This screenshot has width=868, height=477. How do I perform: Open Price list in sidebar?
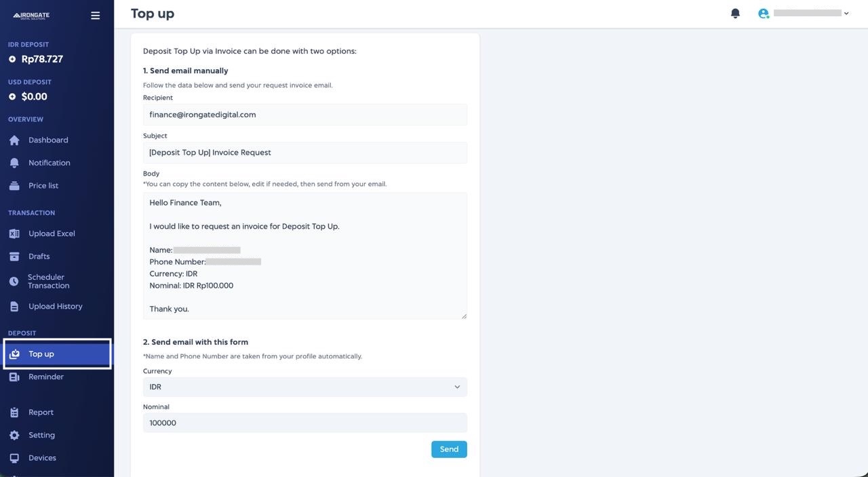(x=43, y=186)
